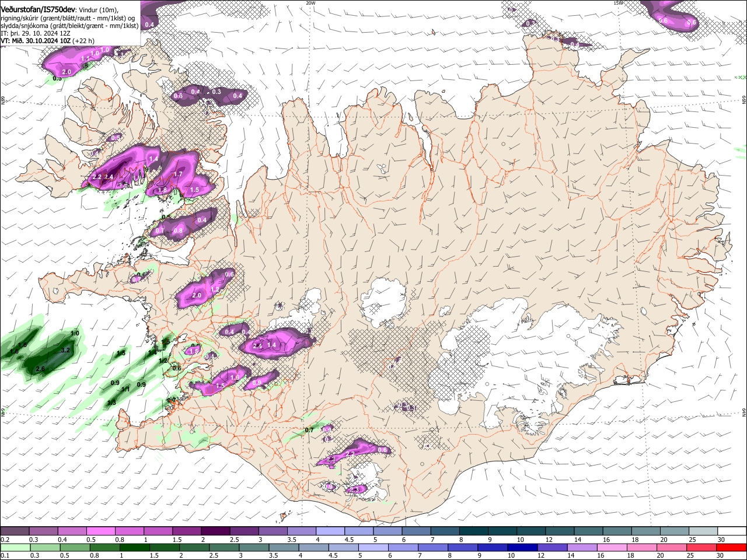Select bottom-row red swatch between 25 and 30
Image resolution: width=747 pixels, height=560 pixels.
tap(702, 548)
